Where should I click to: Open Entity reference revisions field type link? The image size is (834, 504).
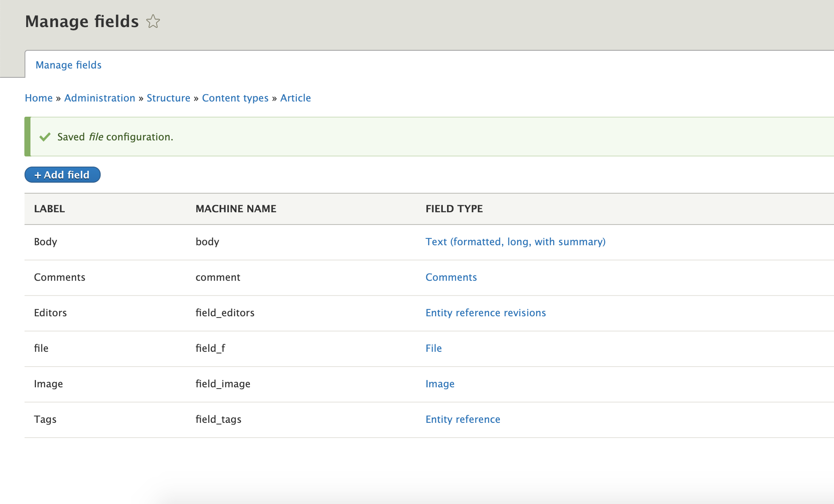click(x=486, y=313)
